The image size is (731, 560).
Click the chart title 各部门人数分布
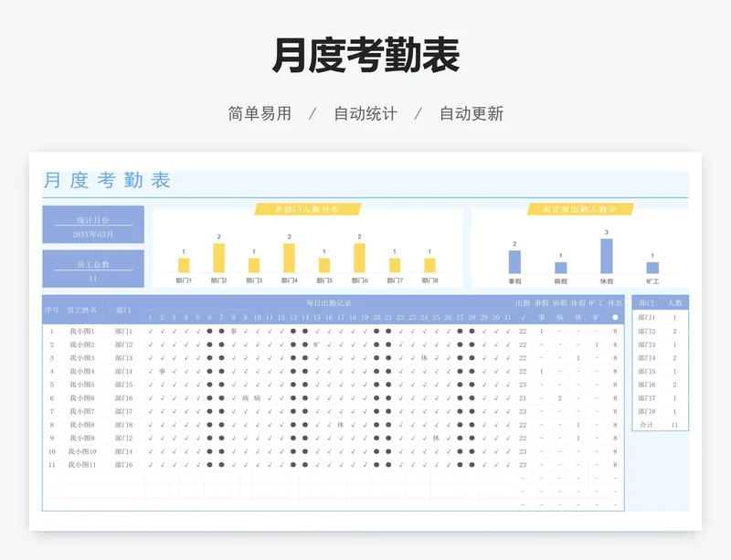click(307, 209)
